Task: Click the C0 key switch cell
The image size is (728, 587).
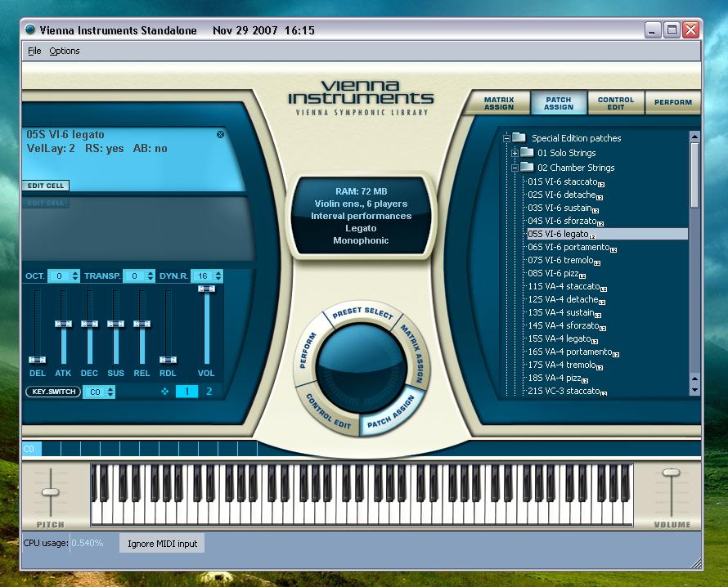Action: pos(32,449)
